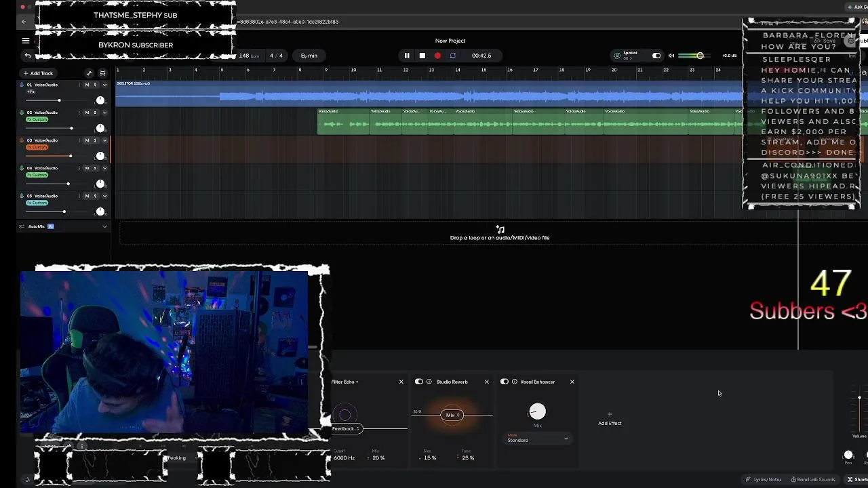Select the track 03 orange microphone icon
Image resolution: width=868 pixels, height=488 pixels.
[x=22, y=140]
